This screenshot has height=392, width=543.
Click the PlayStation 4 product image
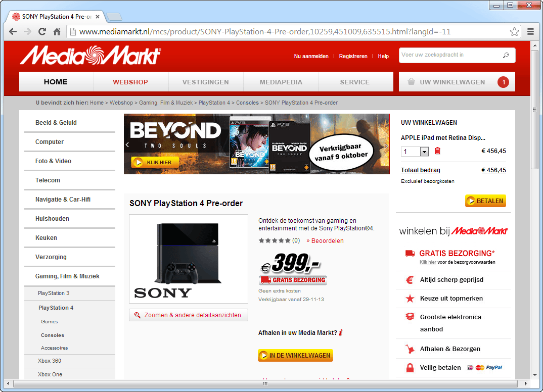click(189, 259)
